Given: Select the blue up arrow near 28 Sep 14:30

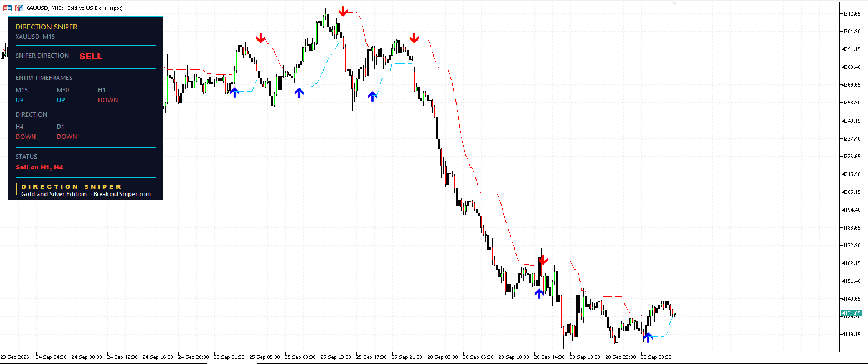Looking at the screenshot, I should [539, 293].
